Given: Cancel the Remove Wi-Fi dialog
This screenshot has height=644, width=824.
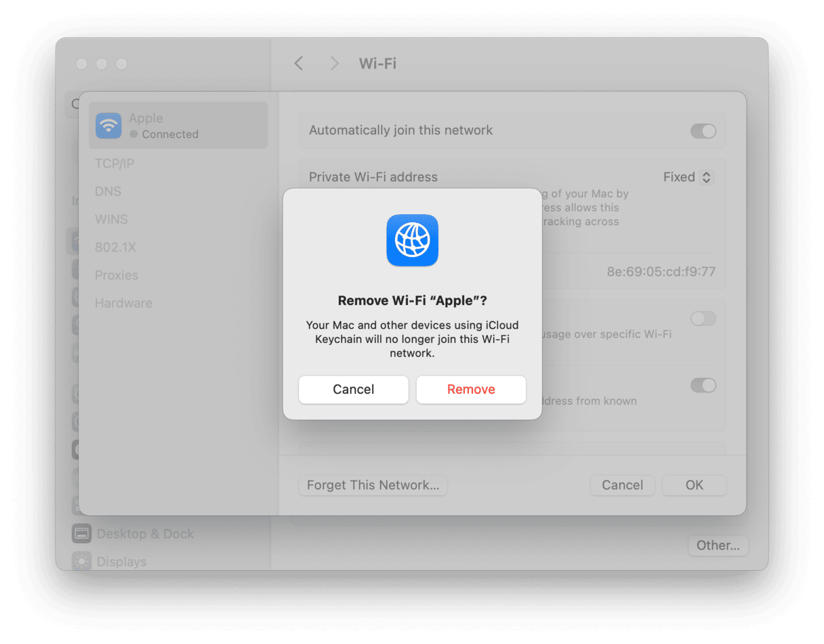Looking at the screenshot, I should click(354, 390).
